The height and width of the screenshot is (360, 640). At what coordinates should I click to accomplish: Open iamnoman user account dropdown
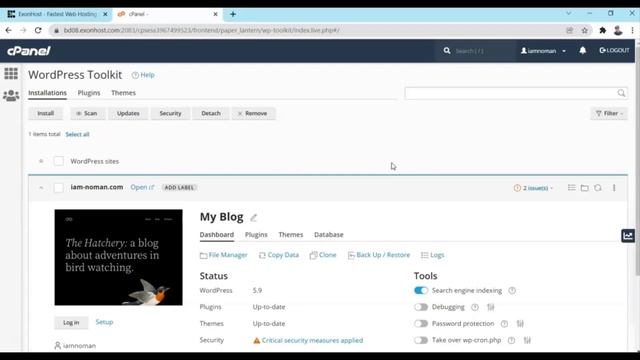[543, 51]
